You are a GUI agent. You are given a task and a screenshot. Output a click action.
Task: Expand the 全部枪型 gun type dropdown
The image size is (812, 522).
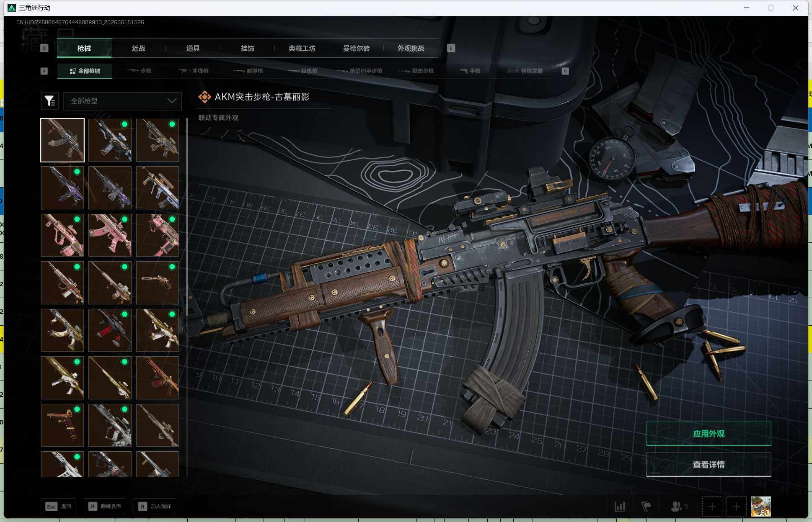tap(122, 101)
